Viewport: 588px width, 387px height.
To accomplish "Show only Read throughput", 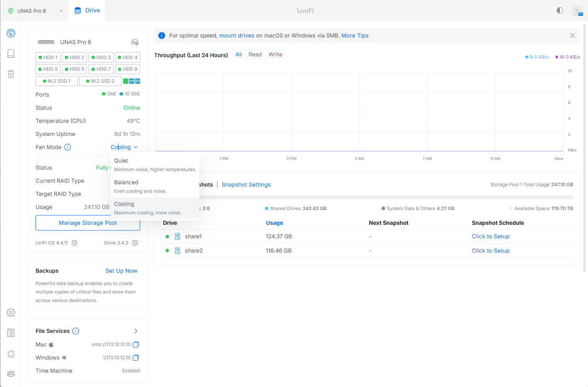I will (255, 54).
